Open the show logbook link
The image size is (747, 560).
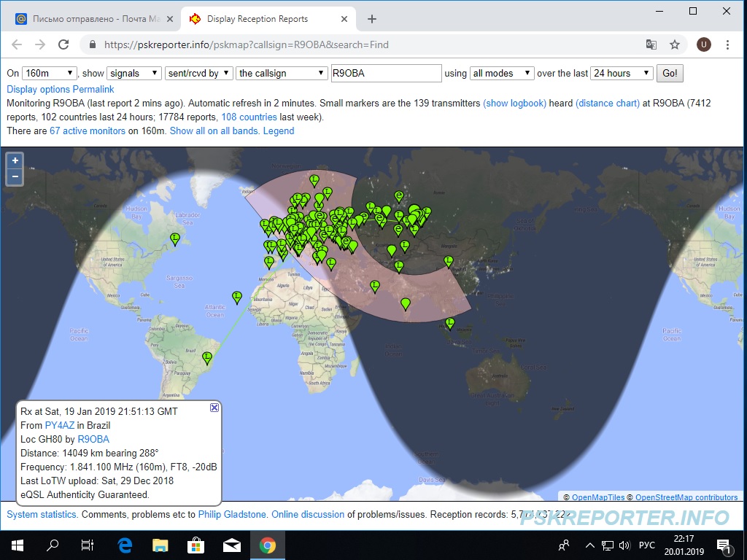pyautogui.click(x=514, y=103)
